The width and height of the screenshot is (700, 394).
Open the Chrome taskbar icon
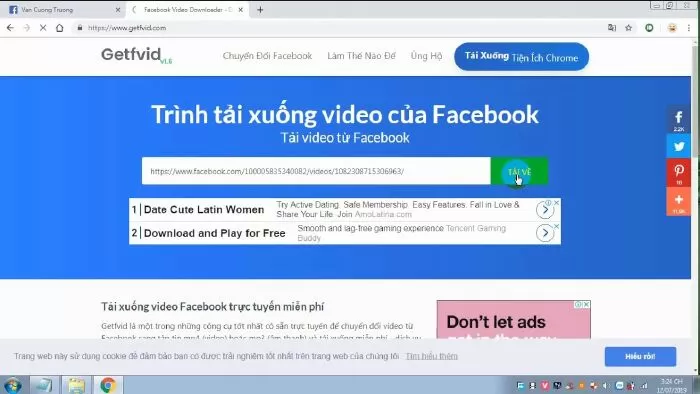click(x=108, y=385)
